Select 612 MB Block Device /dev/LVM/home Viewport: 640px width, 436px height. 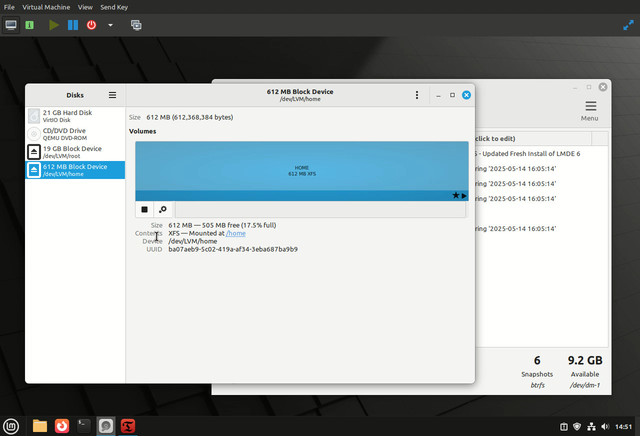point(75,170)
